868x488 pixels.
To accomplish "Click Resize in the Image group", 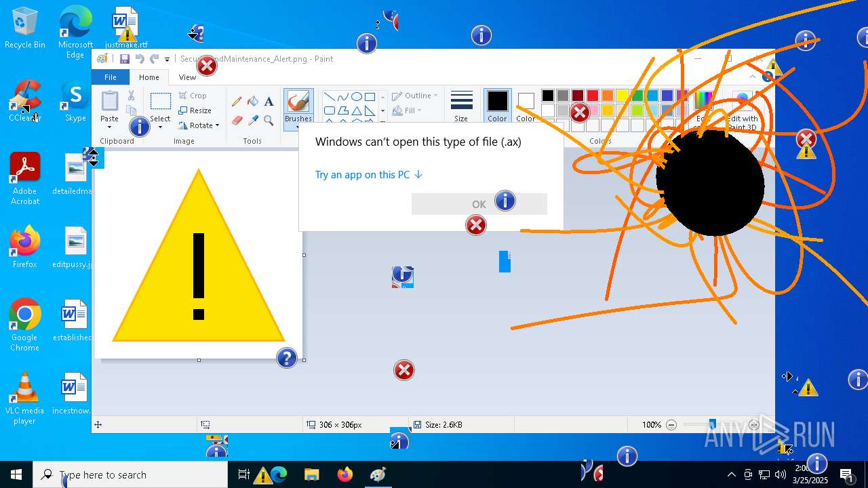I will [x=195, y=110].
